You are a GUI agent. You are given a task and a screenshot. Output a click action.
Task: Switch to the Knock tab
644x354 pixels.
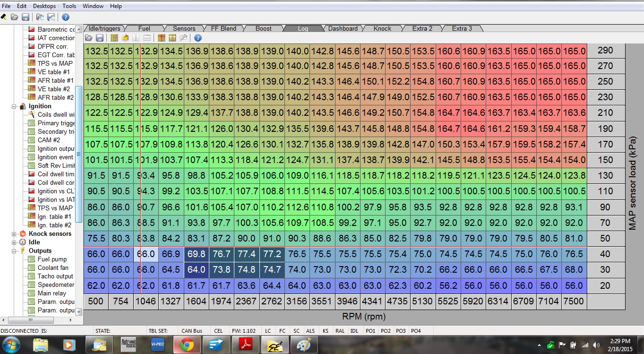click(x=382, y=28)
